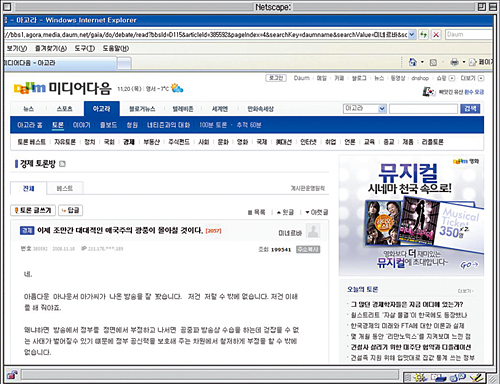Click 100분 토론 link in blue bar
This screenshot has width=500, height=384.
click(213, 125)
